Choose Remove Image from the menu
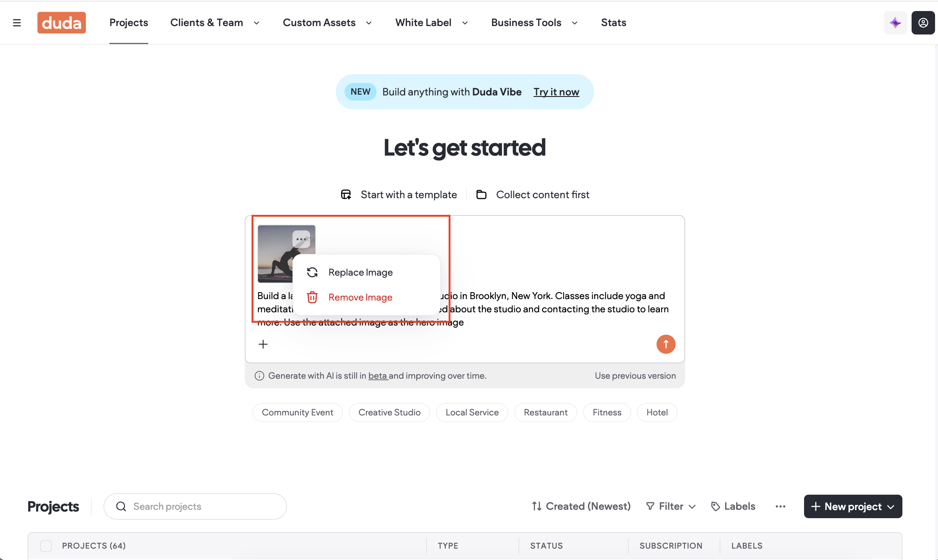The height and width of the screenshot is (560, 938). tap(366, 297)
